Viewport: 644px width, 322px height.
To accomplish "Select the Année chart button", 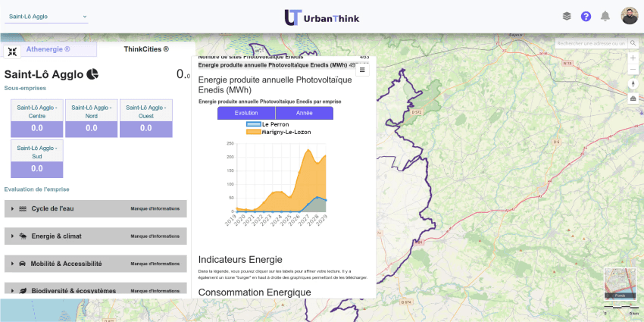I will click(x=305, y=113).
